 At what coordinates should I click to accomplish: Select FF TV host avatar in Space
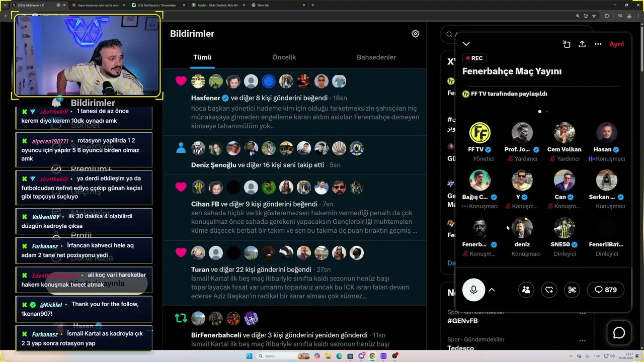(x=480, y=133)
